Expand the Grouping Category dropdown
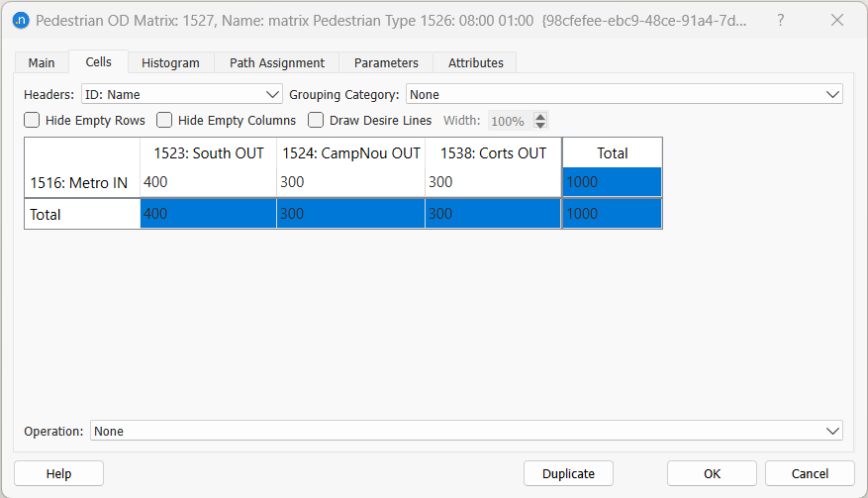The width and height of the screenshot is (868, 498). point(624,95)
